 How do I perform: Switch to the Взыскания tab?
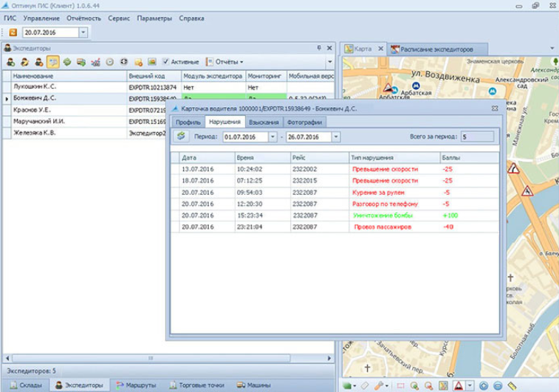[x=264, y=123]
